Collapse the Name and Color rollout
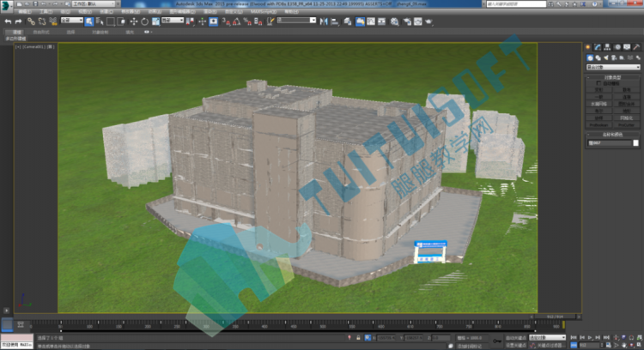The image size is (644, 350). pyautogui.click(x=612, y=135)
